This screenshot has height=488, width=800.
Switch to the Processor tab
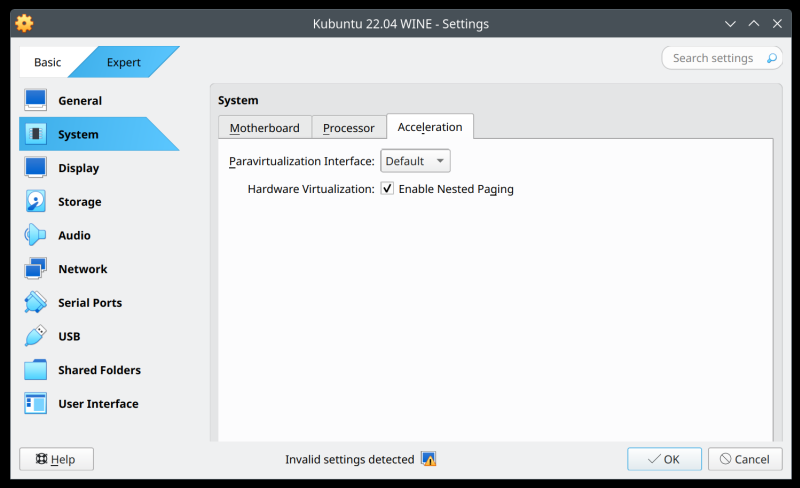click(348, 128)
